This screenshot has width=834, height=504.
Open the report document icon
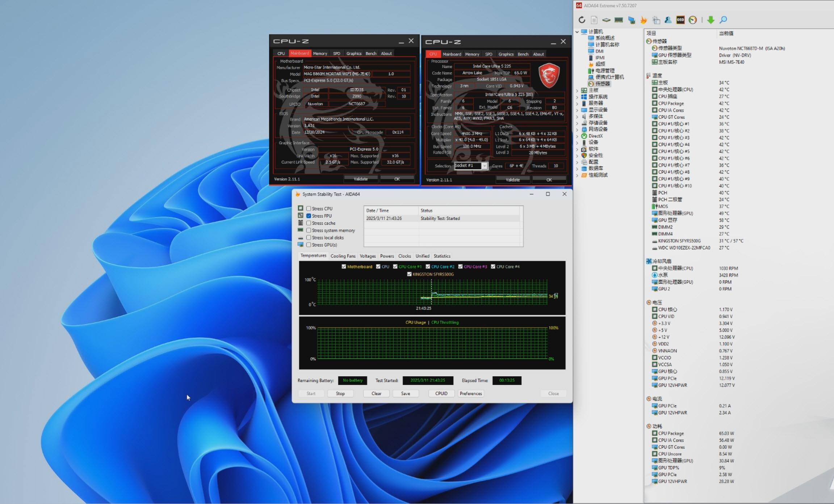click(x=594, y=20)
